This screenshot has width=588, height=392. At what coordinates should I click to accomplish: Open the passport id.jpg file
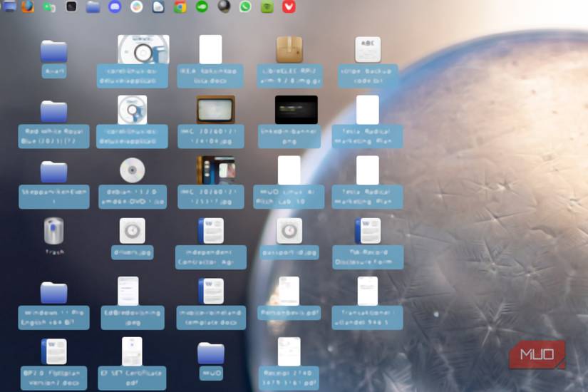(289, 238)
